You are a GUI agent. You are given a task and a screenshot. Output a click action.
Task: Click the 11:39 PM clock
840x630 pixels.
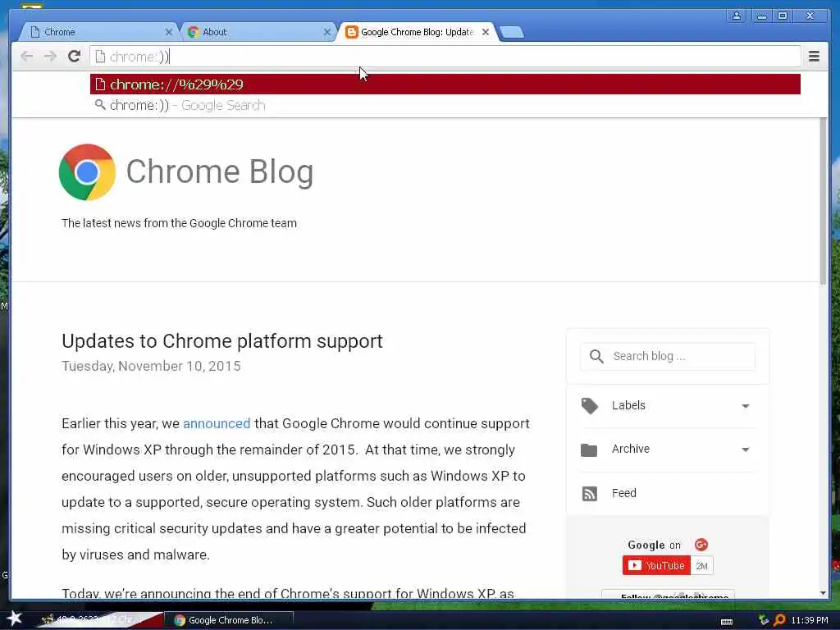tap(810, 620)
